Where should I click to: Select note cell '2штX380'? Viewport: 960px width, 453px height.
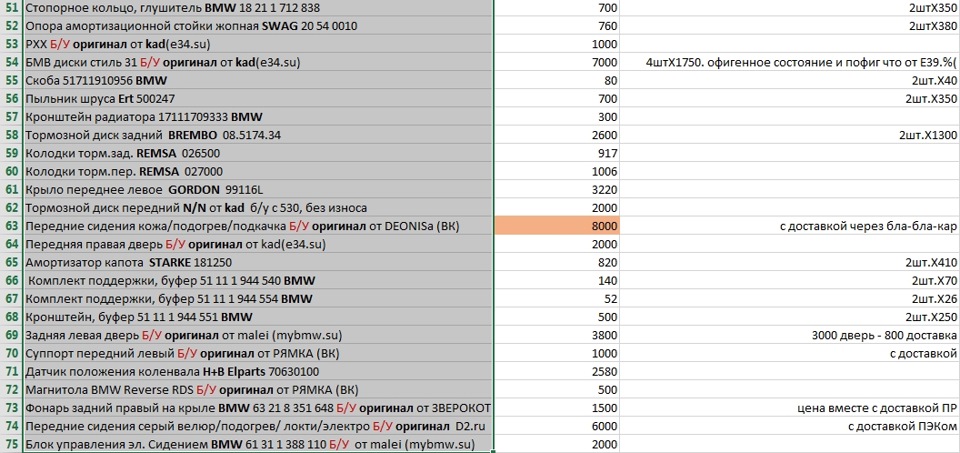click(x=790, y=26)
